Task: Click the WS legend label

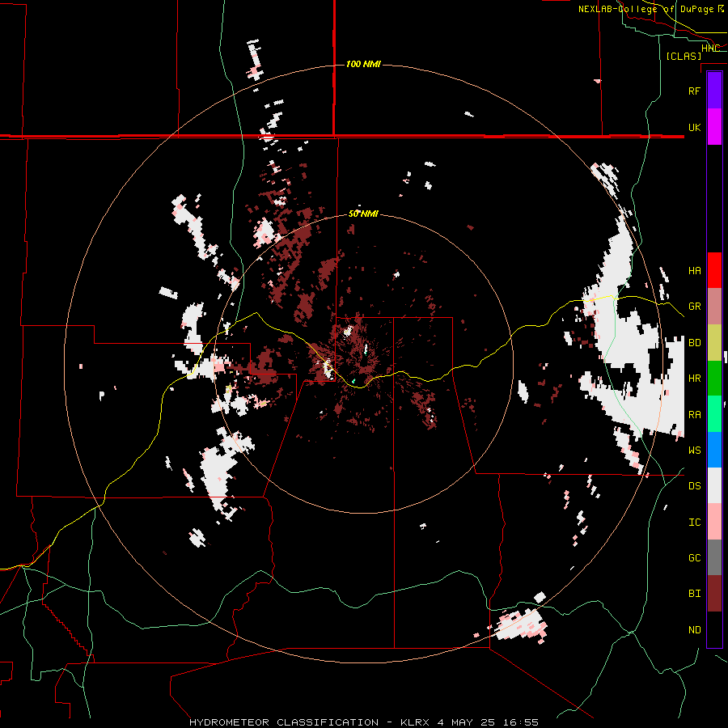Action: 695,450
